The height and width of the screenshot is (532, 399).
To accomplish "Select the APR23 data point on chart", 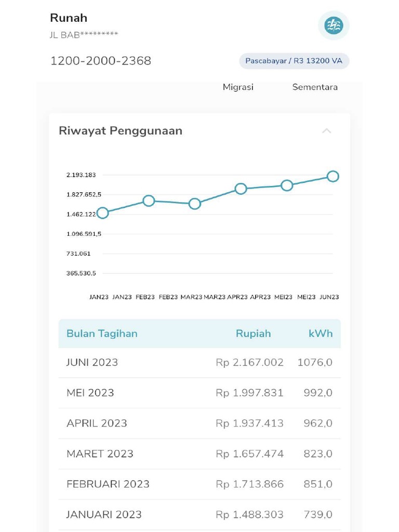I will click(241, 189).
